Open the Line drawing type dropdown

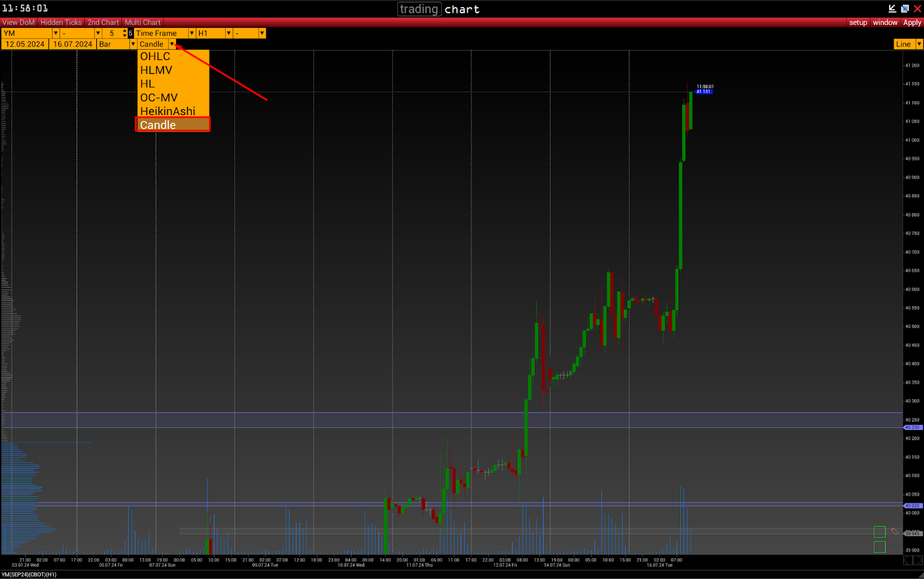click(x=919, y=44)
